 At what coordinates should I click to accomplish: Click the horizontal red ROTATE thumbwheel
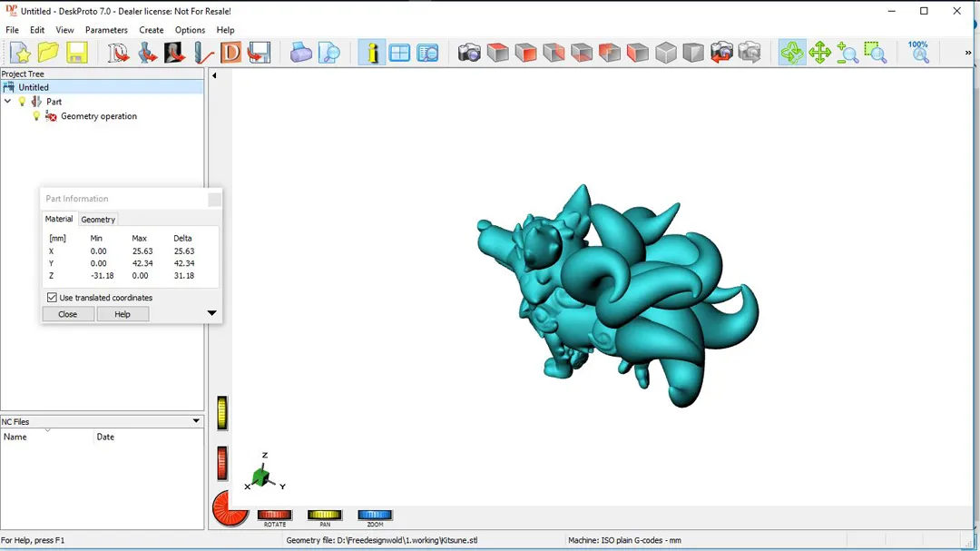point(274,515)
